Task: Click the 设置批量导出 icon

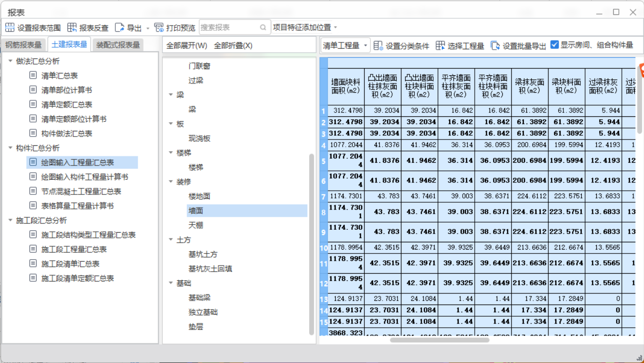Action: click(495, 45)
